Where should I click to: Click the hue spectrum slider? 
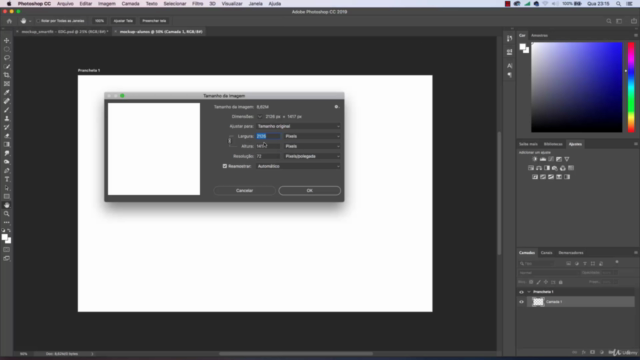click(631, 87)
